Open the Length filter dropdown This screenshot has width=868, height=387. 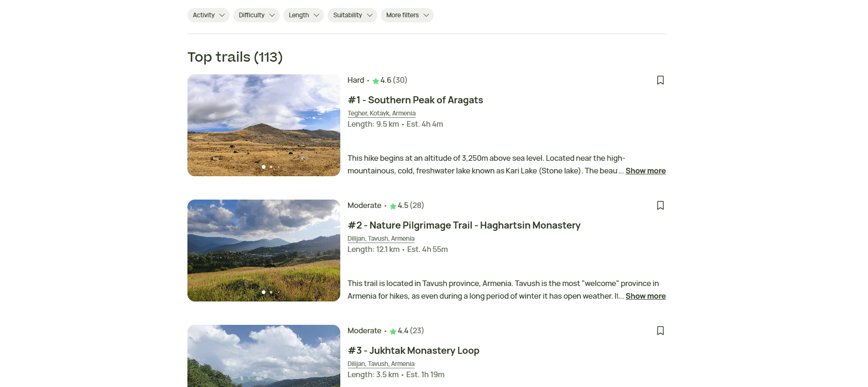[x=303, y=15]
